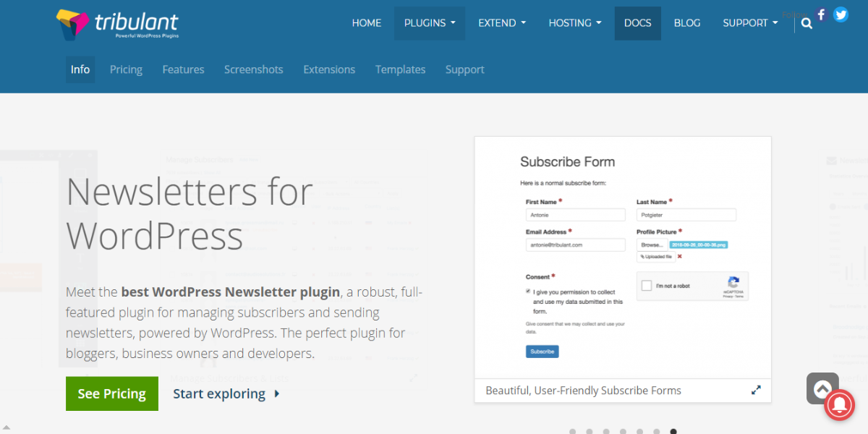Select the first carousel slide dot
The width and height of the screenshot is (868, 434).
coord(573,432)
